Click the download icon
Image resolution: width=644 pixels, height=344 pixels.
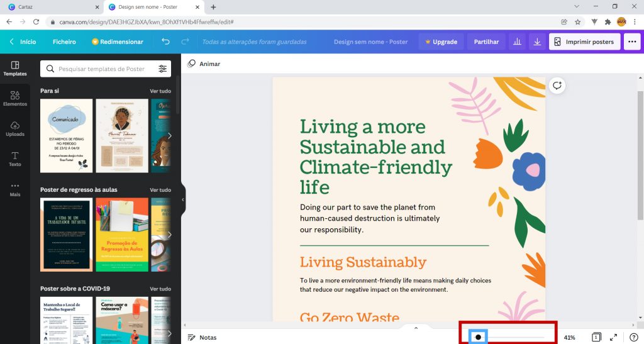coord(537,42)
